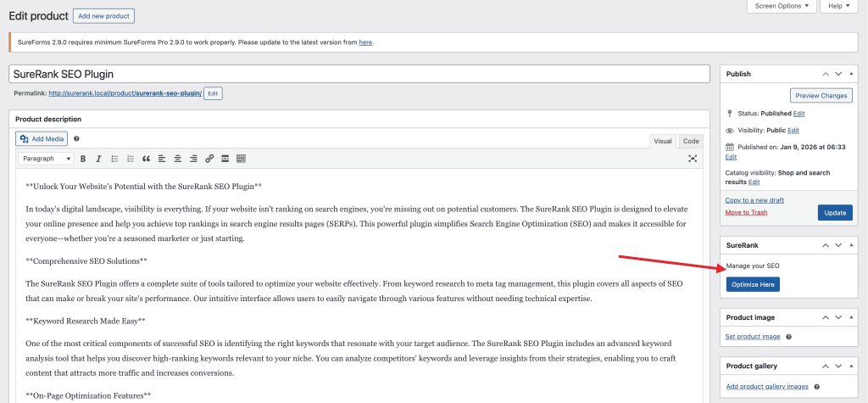Click the Update button
The height and width of the screenshot is (403, 868).
click(835, 213)
